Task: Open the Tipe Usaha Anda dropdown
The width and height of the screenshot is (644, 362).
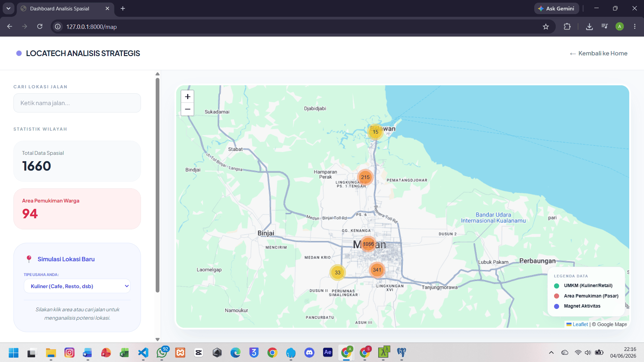Action: click(x=77, y=286)
